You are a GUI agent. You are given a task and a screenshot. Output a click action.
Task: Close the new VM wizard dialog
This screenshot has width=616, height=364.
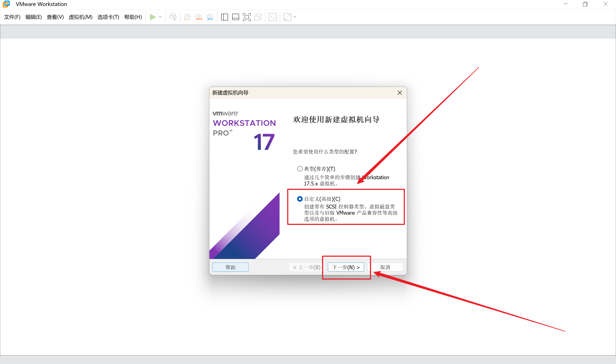[400, 93]
